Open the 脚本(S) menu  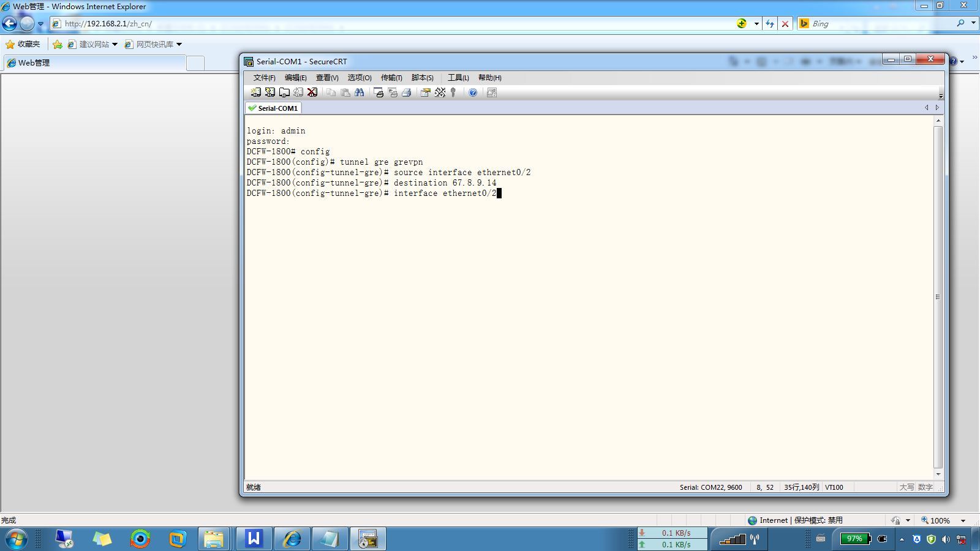click(x=423, y=78)
